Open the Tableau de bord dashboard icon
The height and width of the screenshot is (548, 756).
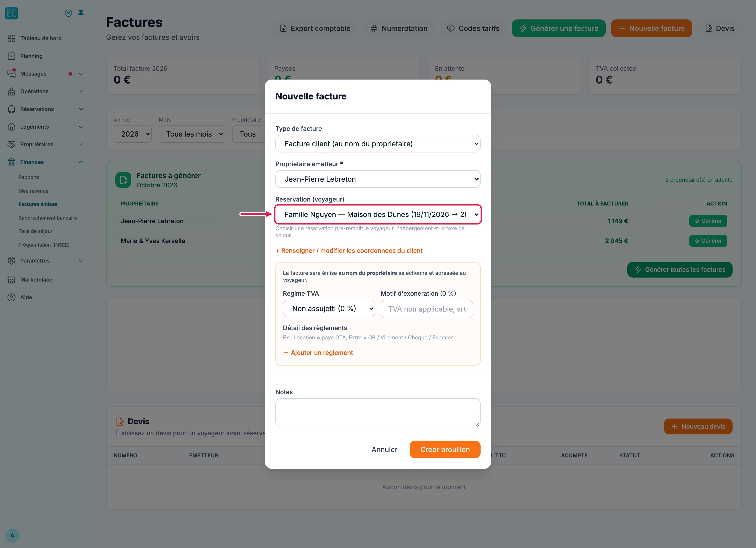click(x=12, y=38)
